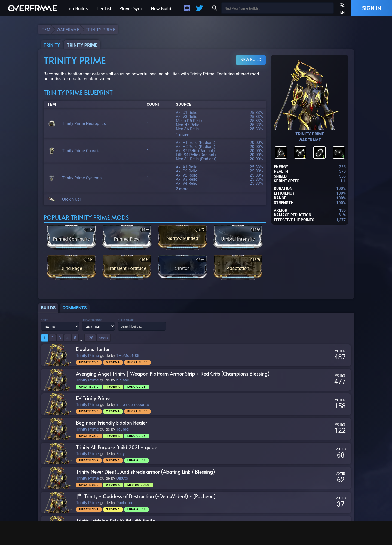Select Trinity Prime fourth ability icon
Viewport: 392px width, 545px height.
click(x=339, y=152)
